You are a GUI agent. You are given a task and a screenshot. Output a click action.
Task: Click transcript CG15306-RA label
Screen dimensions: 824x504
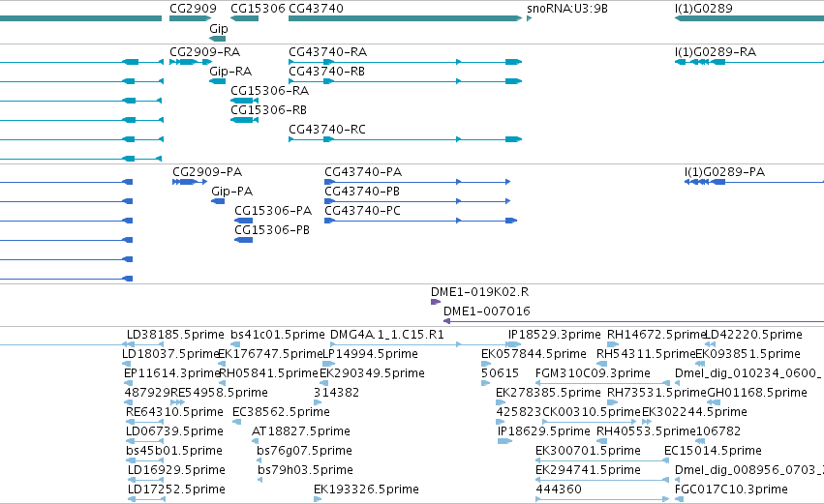tap(269, 91)
